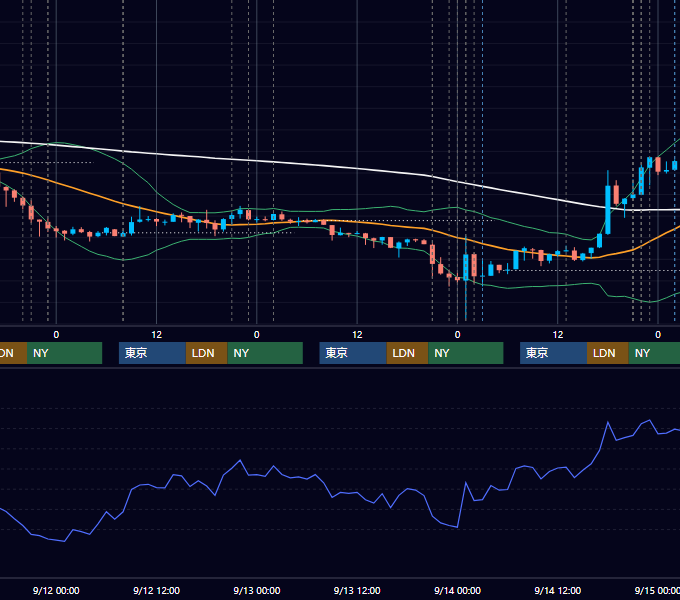Image resolution: width=680 pixels, height=600 pixels.
Task: Pick the LDN session block on 9/14
Action: [x=608, y=353]
